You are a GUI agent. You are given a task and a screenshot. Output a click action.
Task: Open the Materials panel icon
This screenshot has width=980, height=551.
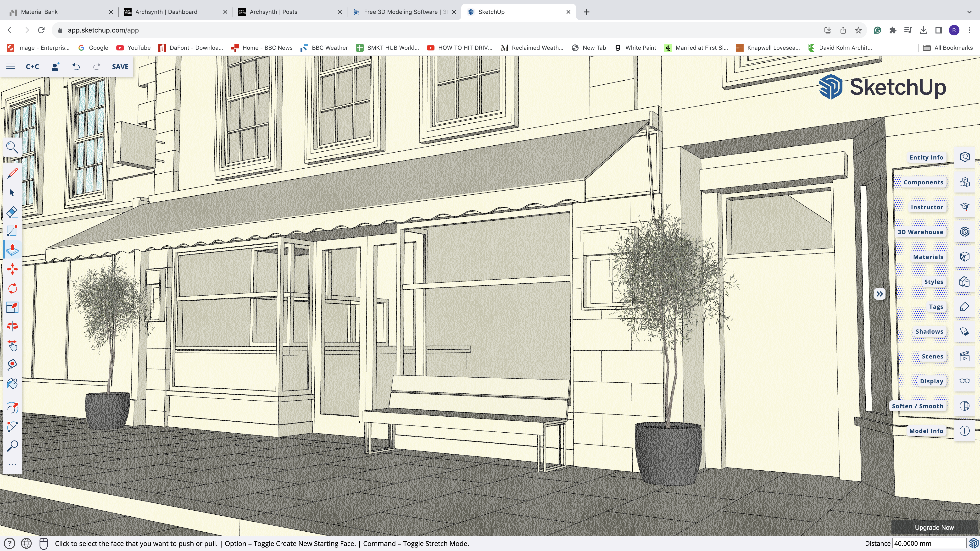click(964, 257)
